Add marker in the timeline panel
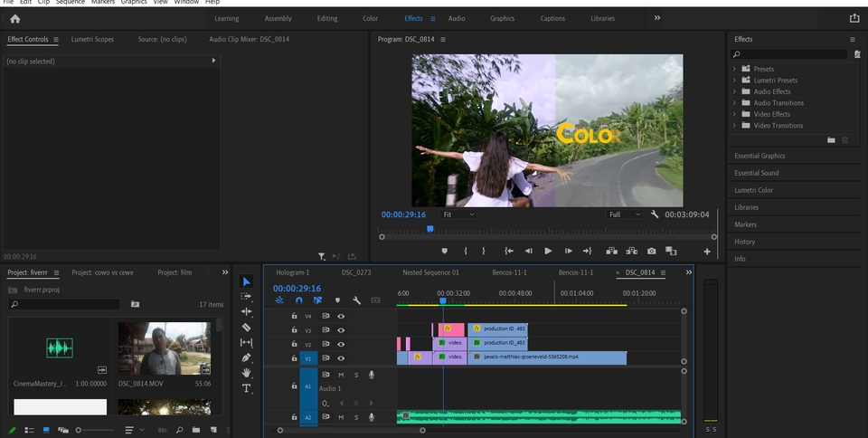 point(337,300)
